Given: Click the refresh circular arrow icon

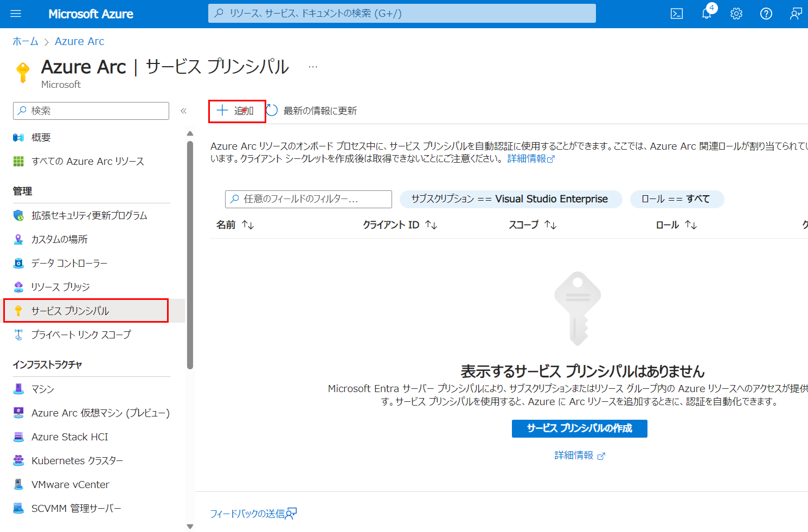Looking at the screenshot, I should 272,111.
